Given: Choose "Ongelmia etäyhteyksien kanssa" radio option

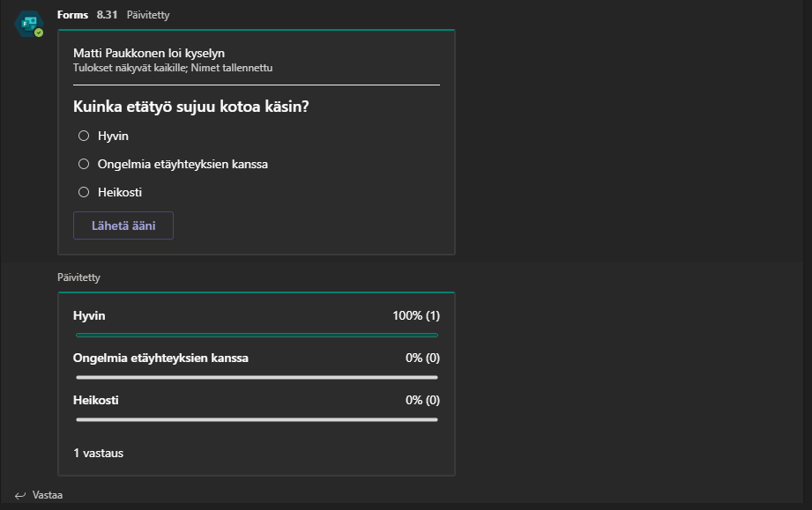Looking at the screenshot, I should (84, 164).
